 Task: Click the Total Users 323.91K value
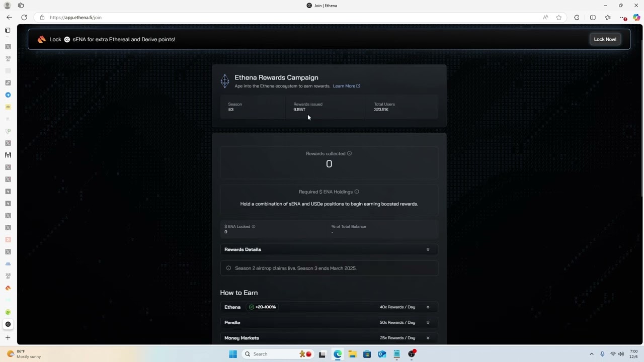point(381,110)
